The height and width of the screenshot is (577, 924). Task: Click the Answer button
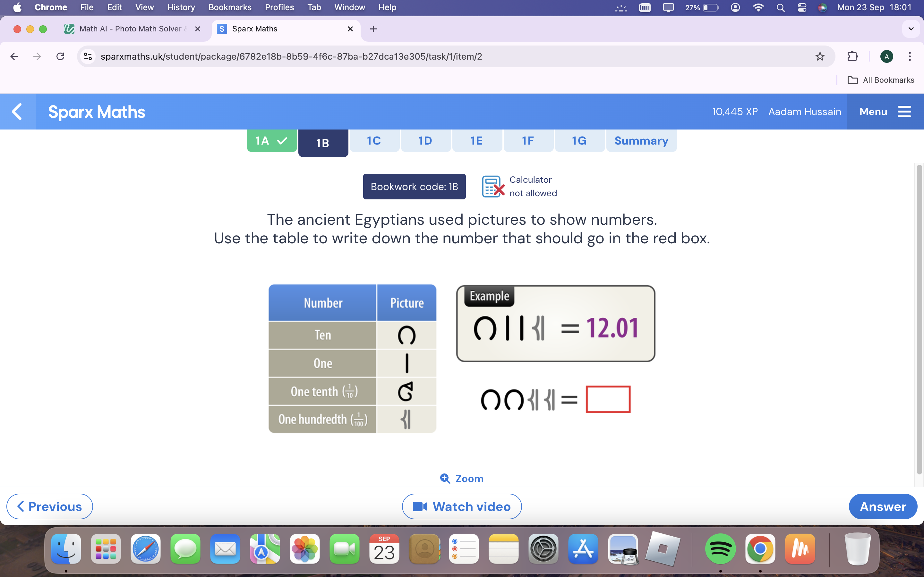(883, 506)
